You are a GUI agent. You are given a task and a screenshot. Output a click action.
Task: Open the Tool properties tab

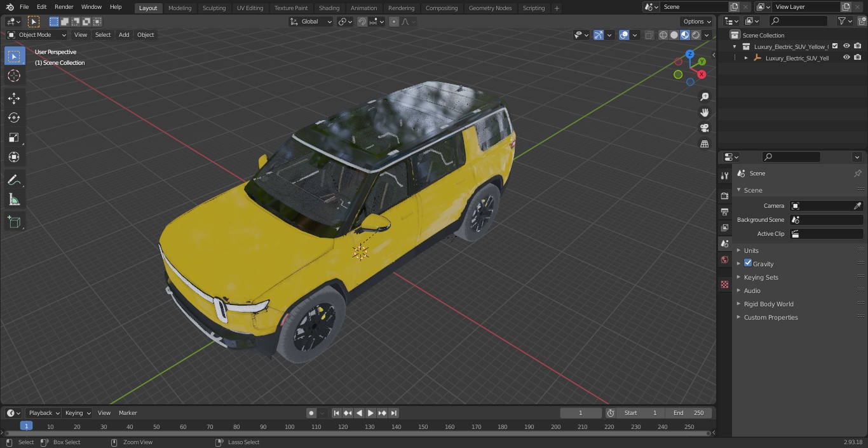tap(724, 175)
